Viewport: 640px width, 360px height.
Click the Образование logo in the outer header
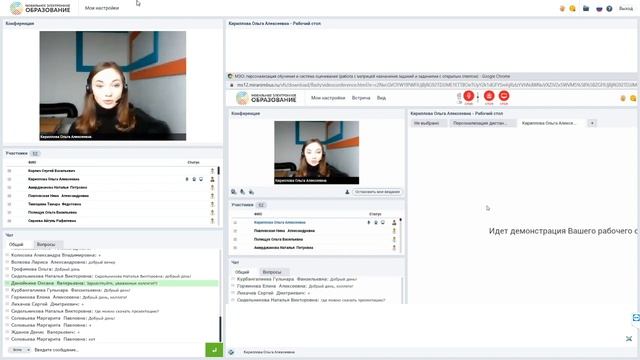tap(40, 8)
